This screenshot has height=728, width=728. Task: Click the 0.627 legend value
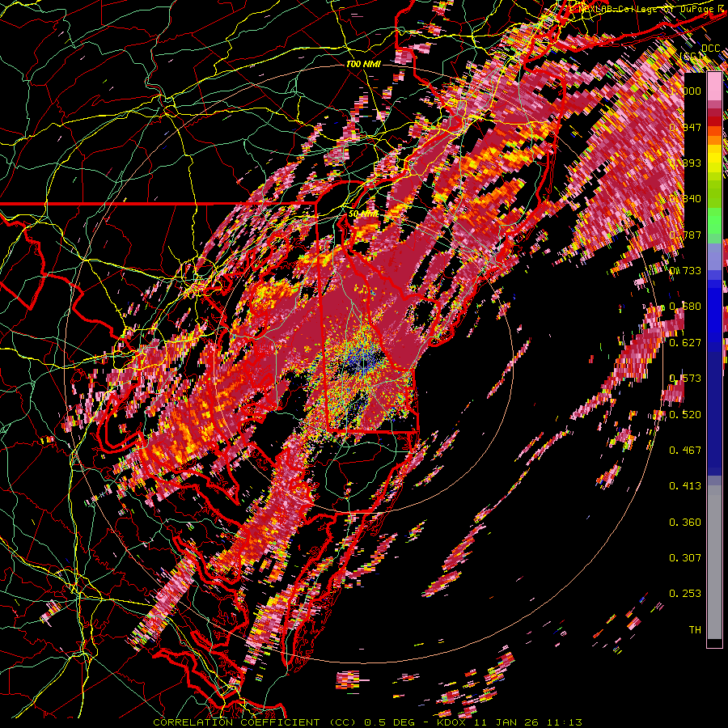point(685,342)
